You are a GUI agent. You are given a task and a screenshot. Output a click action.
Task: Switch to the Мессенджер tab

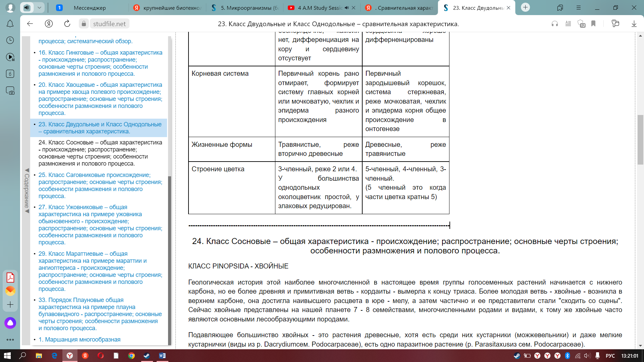pos(90,8)
